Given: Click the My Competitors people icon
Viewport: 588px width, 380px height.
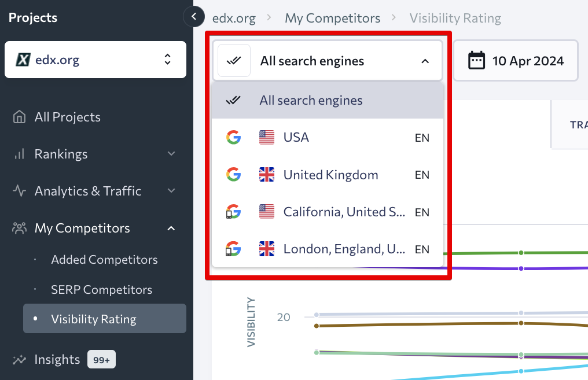Looking at the screenshot, I should coord(19,228).
